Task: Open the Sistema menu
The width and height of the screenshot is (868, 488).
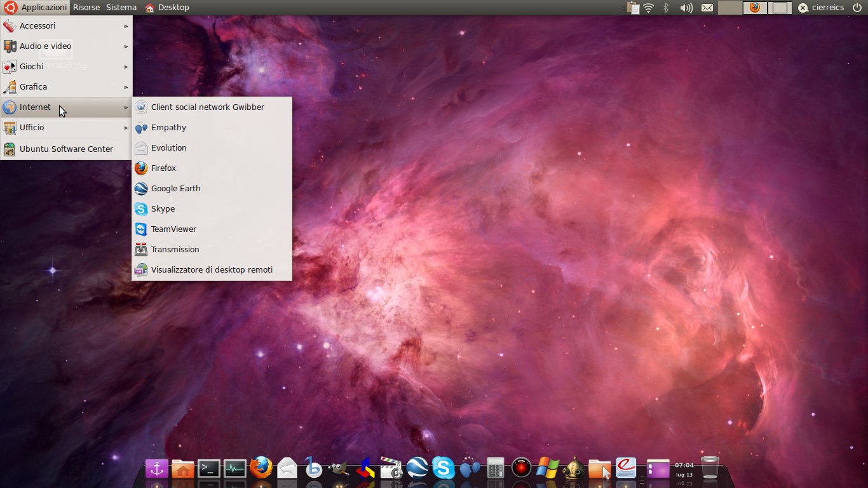Action: click(x=121, y=8)
